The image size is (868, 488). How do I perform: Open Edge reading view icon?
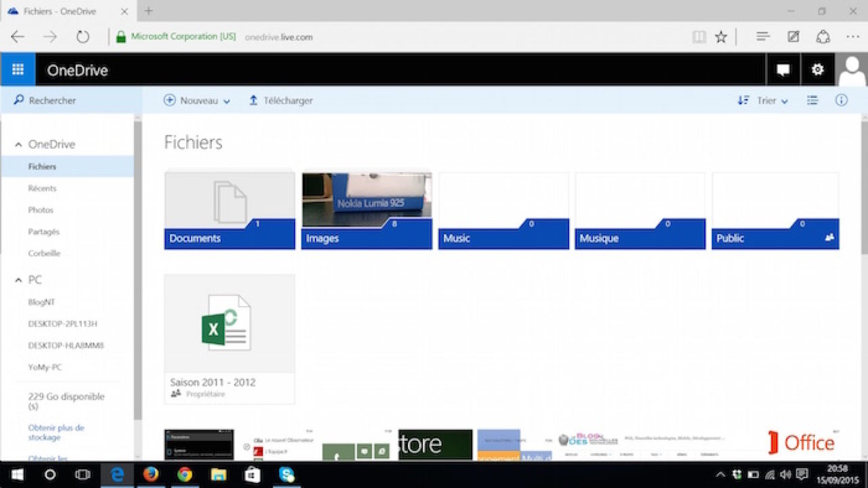click(x=698, y=37)
